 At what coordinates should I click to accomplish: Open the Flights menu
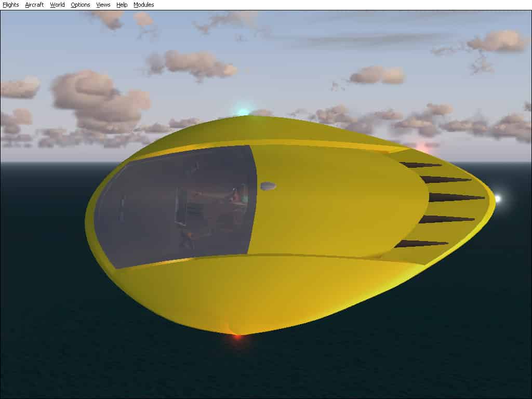11,5
